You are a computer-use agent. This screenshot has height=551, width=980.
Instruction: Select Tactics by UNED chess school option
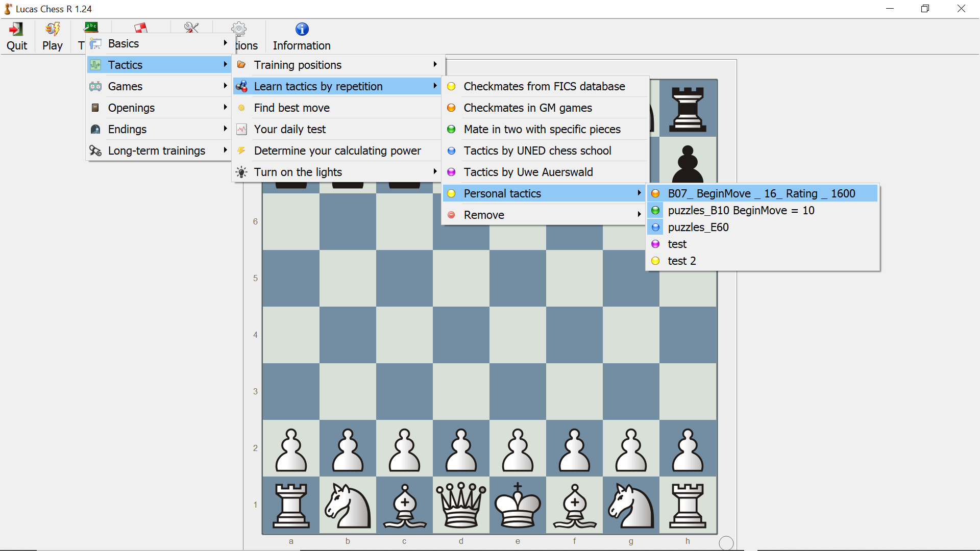click(537, 150)
